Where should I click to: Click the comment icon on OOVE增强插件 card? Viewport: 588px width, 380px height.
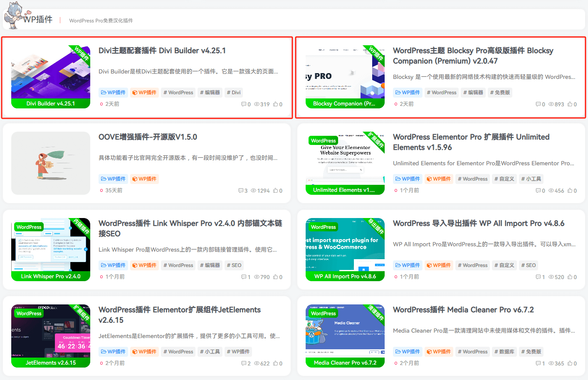pos(241,191)
